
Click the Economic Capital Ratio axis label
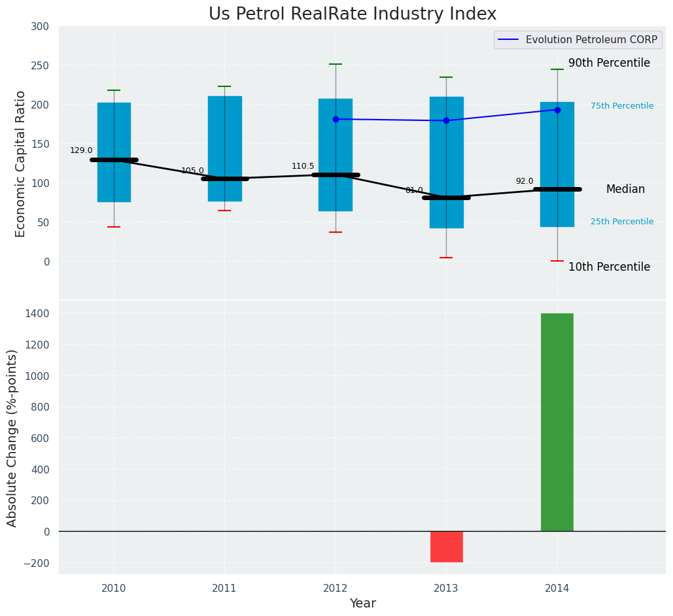20,163
